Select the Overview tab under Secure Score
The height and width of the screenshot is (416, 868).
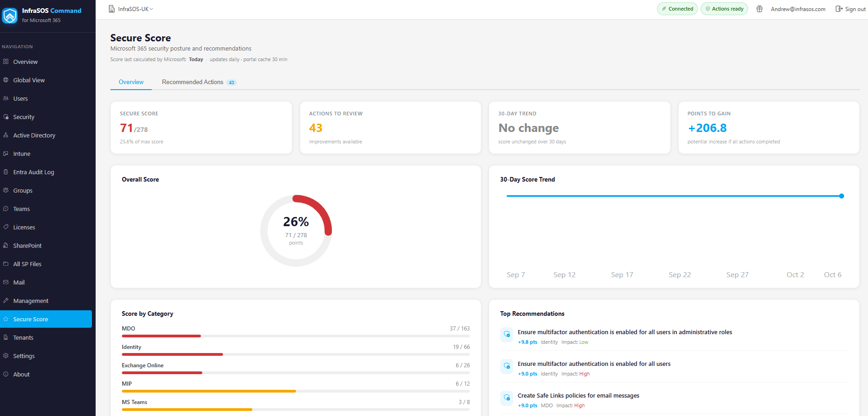coord(131,82)
